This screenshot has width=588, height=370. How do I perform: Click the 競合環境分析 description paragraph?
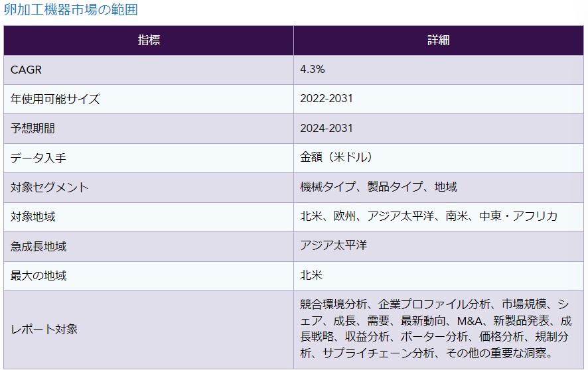coord(436,328)
